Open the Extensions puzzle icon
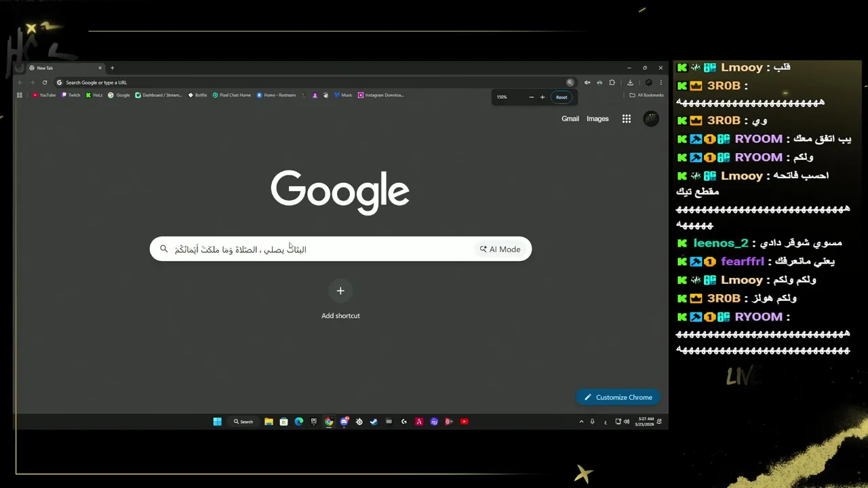 coord(612,83)
